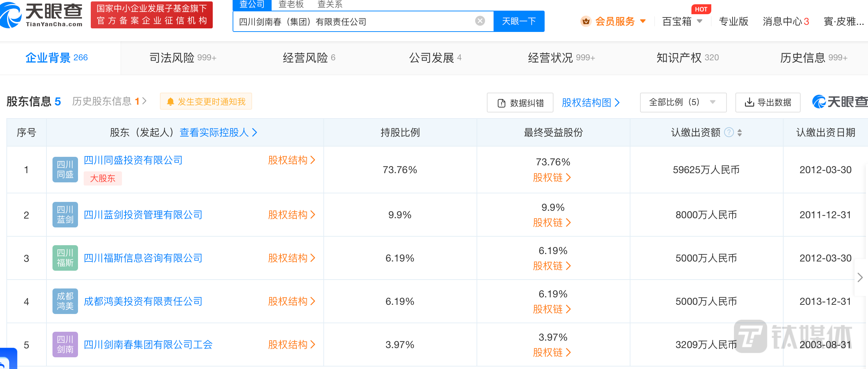Viewport: 868px width, 369px height.
Task: Open the 数据纠错 data correction tool
Action: click(520, 103)
